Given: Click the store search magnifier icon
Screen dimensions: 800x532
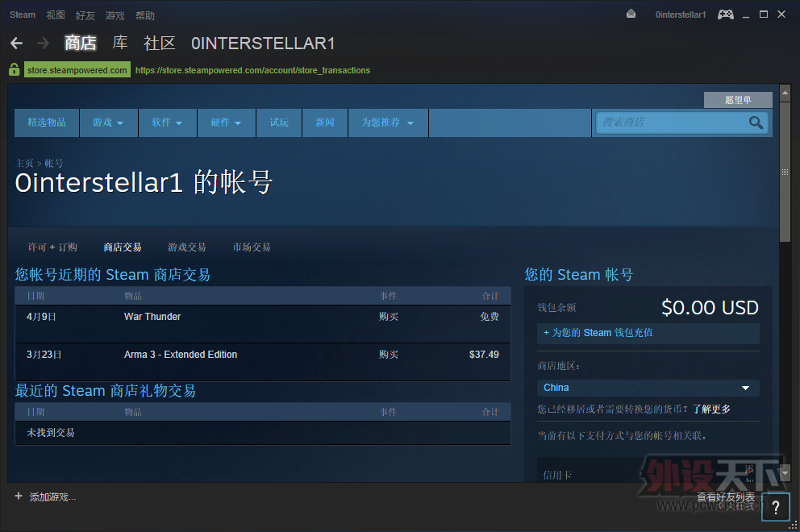Looking at the screenshot, I should [756, 123].
